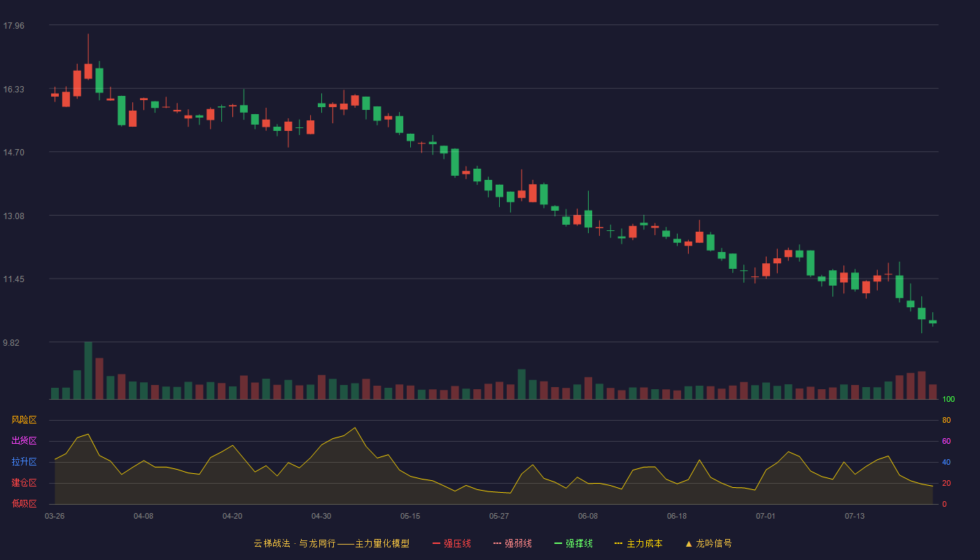Click the 80 indicator axis value
This screenshot has width=980, height=560.
coord(946,420)
